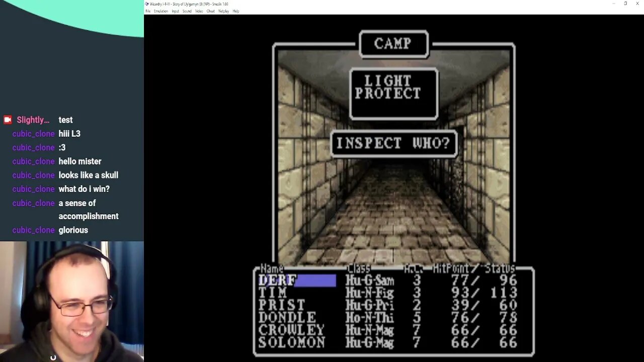The image size is (644, 362).
Task: Click DONDLE's max hit points 78
Action: (x=509, y=318)
